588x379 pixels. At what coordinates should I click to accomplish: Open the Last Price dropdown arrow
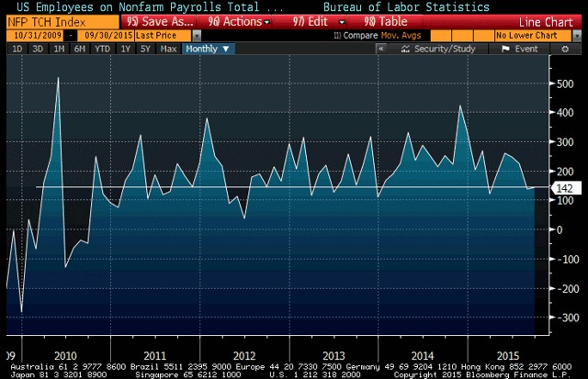(197, 36)
